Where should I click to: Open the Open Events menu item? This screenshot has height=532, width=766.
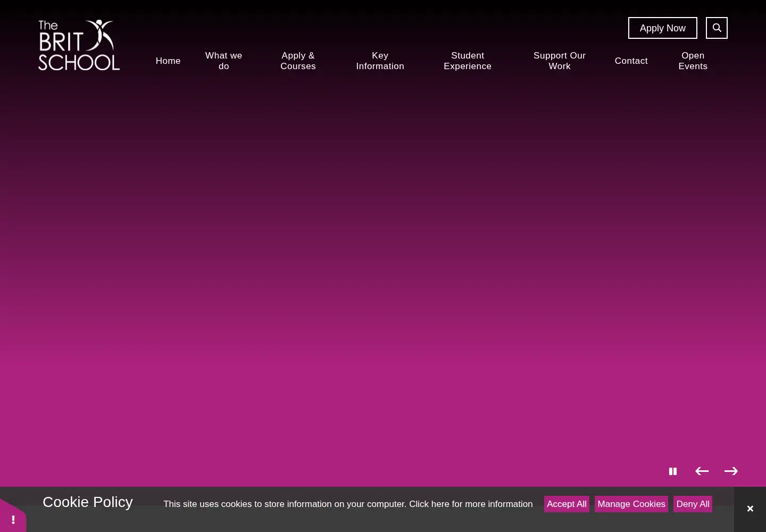click(693, 61)
